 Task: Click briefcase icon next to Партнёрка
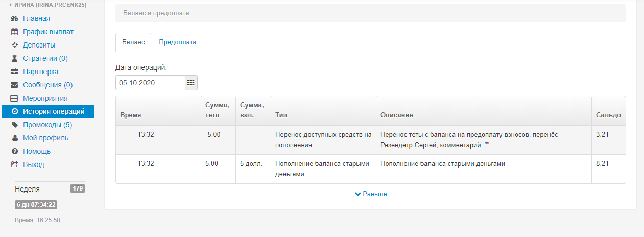(14, 72)
